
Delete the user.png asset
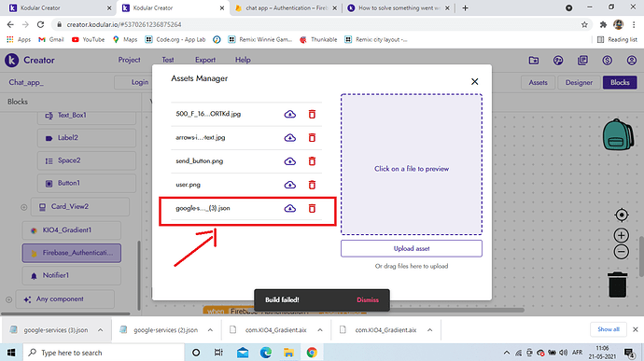tap(312, 185)
